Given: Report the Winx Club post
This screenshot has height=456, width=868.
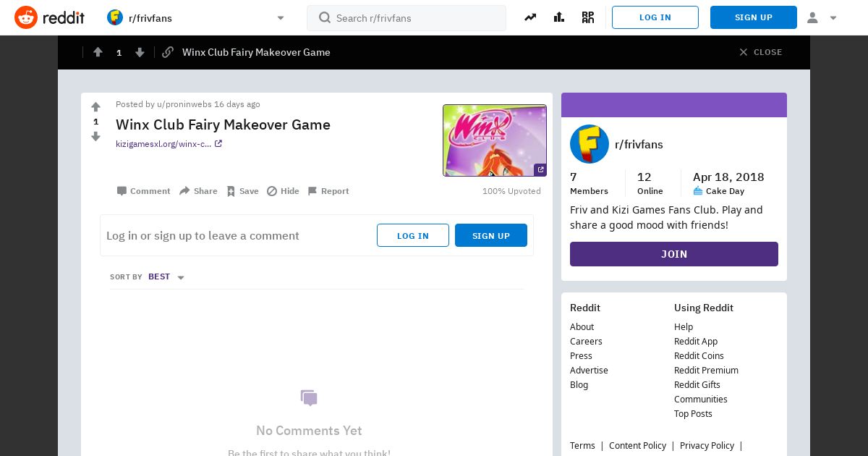Looking at the screenshot, I should pyautogui.click(x=328, y=191).
